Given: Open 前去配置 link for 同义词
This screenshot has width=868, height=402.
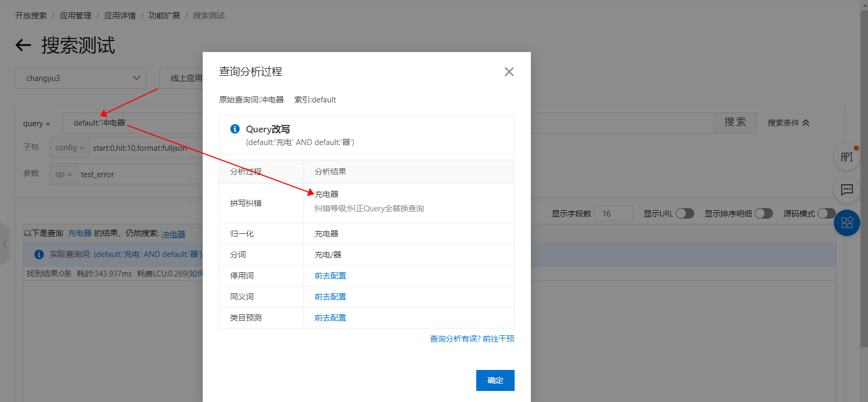Looking at the screenshot, I should [x=330, y=297].
